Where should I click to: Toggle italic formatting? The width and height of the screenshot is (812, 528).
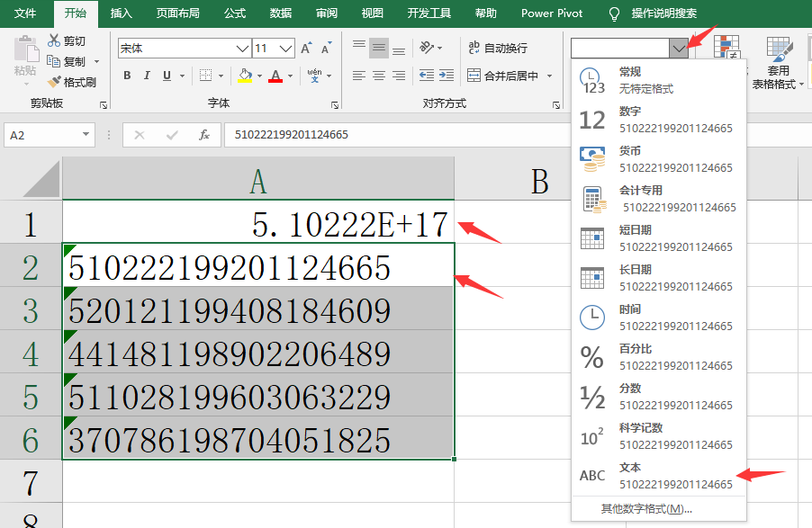(x=147, y=76)
